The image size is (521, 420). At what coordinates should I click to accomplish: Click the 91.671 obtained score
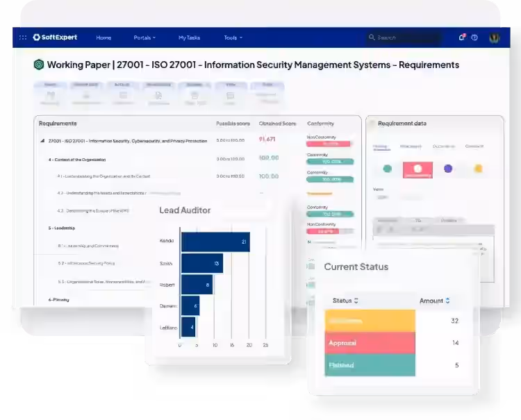tap(267, 139)
